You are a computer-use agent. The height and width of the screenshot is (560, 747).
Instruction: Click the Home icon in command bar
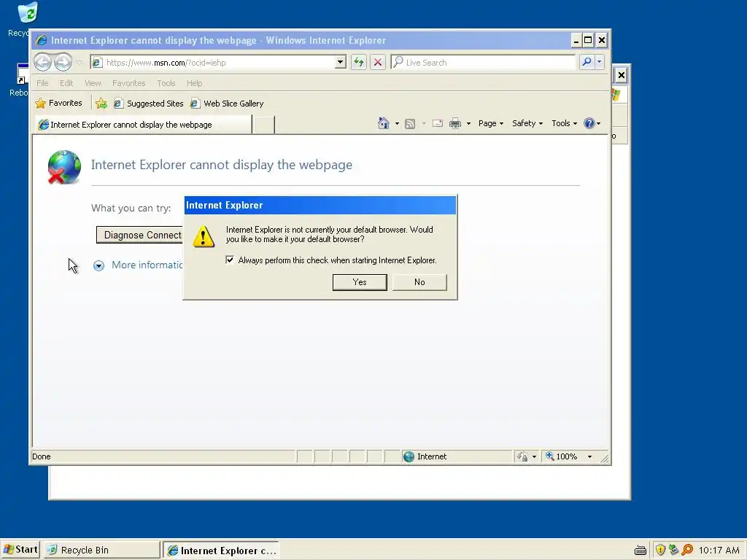[384, 123]
